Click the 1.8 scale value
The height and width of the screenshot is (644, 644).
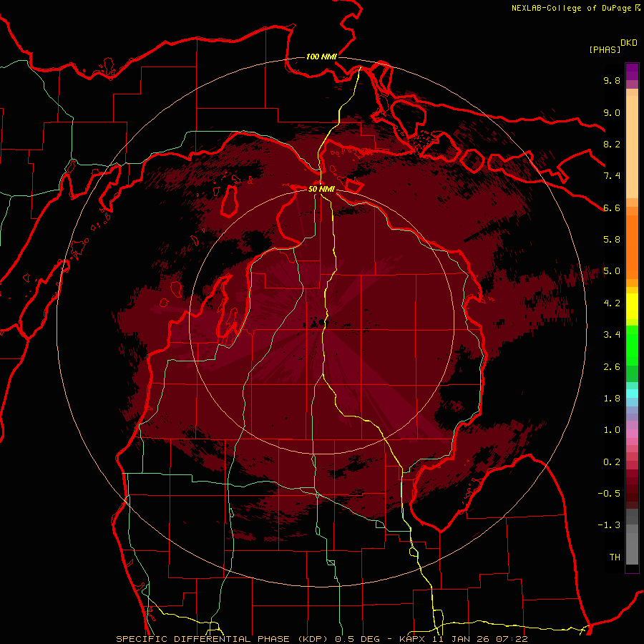click(x=612, y=399)
